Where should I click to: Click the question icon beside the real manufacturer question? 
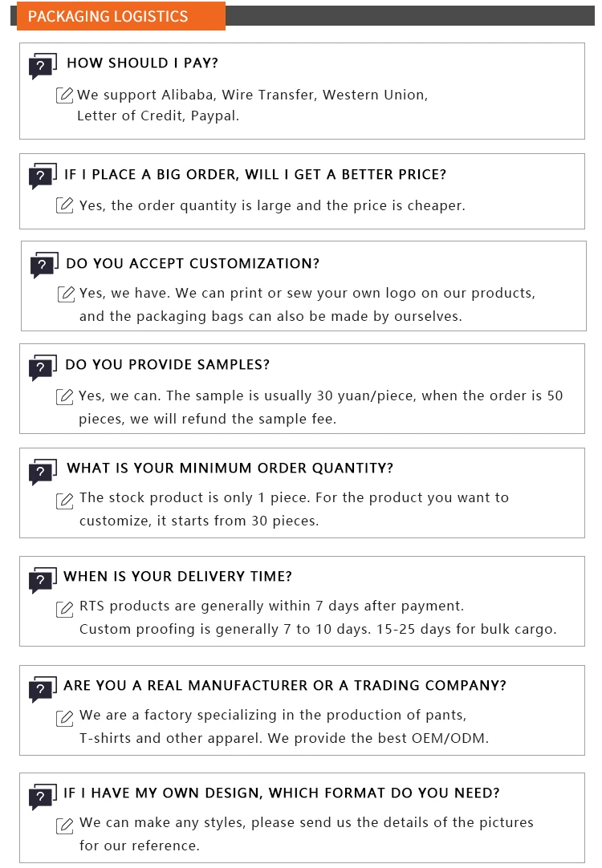tap(43, 688)
